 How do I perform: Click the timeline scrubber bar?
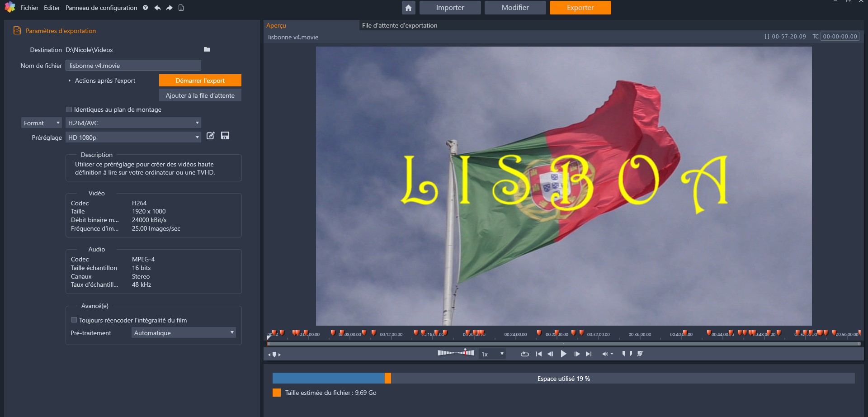pyautogui.click(x=563, y=344)
